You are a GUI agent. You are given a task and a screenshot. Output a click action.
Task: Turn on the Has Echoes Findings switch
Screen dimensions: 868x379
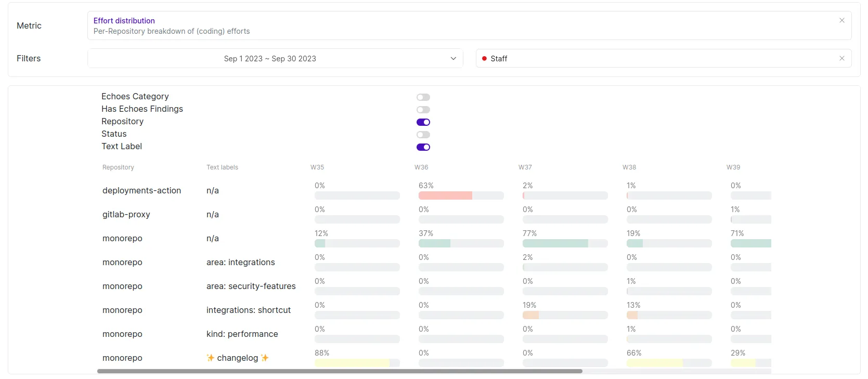click(x=423, y=110)
